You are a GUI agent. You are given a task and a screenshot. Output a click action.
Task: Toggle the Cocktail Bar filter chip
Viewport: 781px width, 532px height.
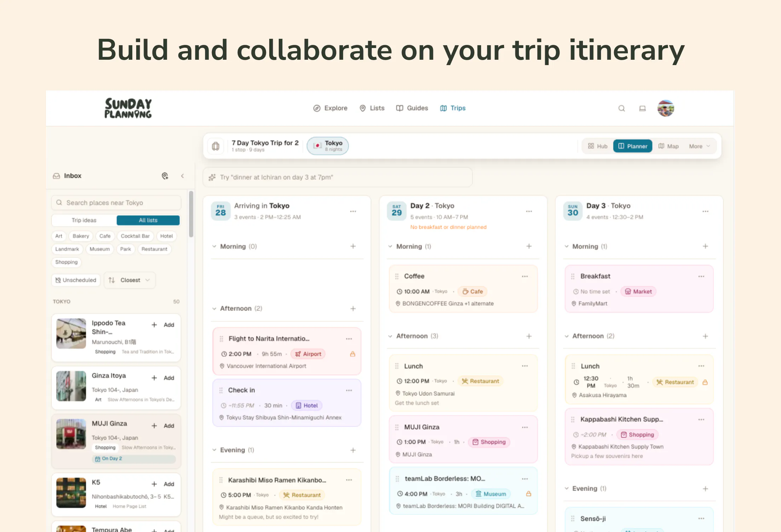(x=135, y=236)
